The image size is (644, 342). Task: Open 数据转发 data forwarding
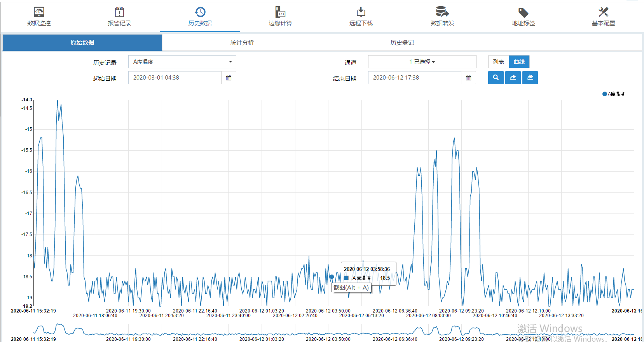[442, 17]
